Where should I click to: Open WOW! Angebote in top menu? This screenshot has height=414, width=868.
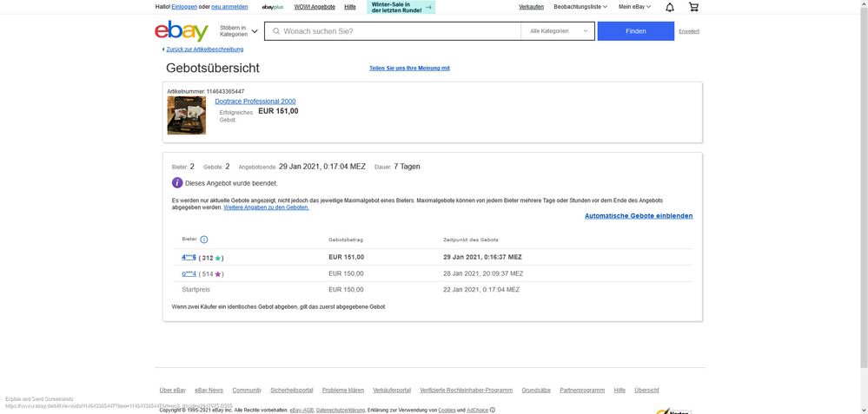(315, 7)
